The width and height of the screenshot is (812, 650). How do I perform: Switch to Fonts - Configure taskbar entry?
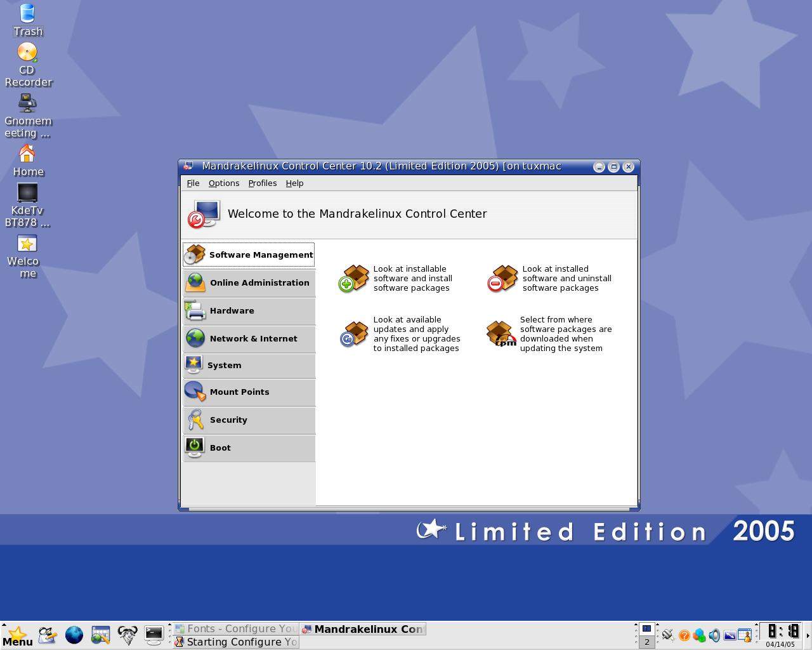point(236,629)
